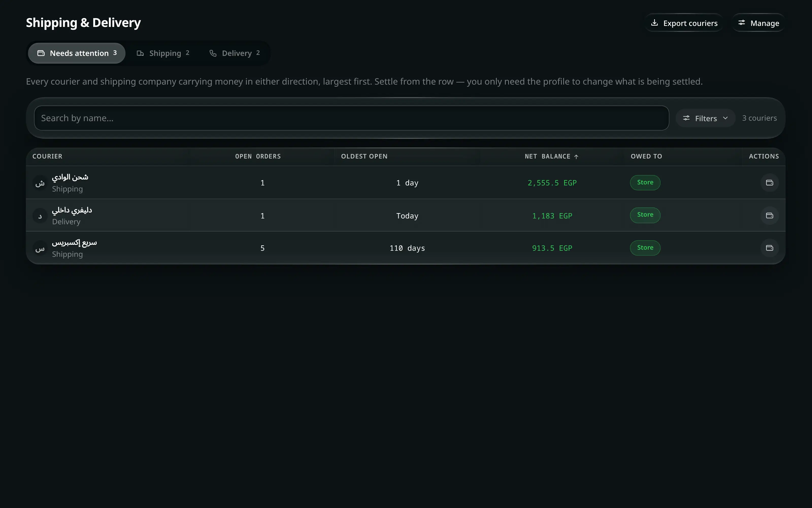Click the 1 day oldest open value
This screenshot has height=508, width=812.
[x=407, y=183]
